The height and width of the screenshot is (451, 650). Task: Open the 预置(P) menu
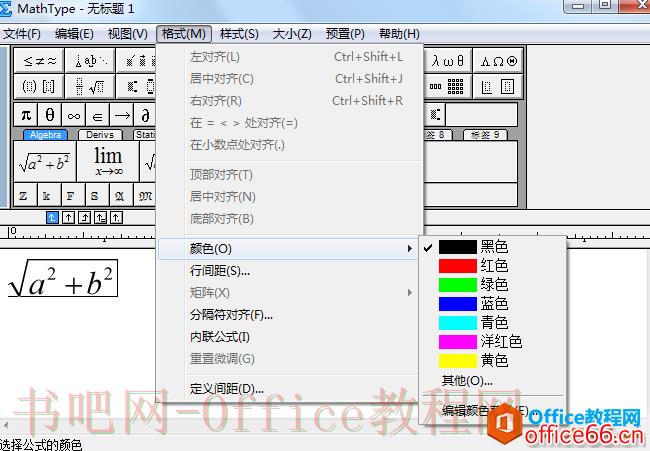tap(345, 34)
